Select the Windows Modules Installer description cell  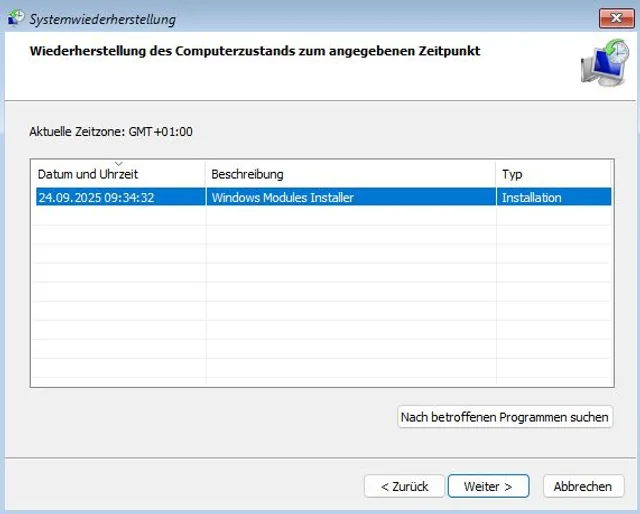(283, 198)
